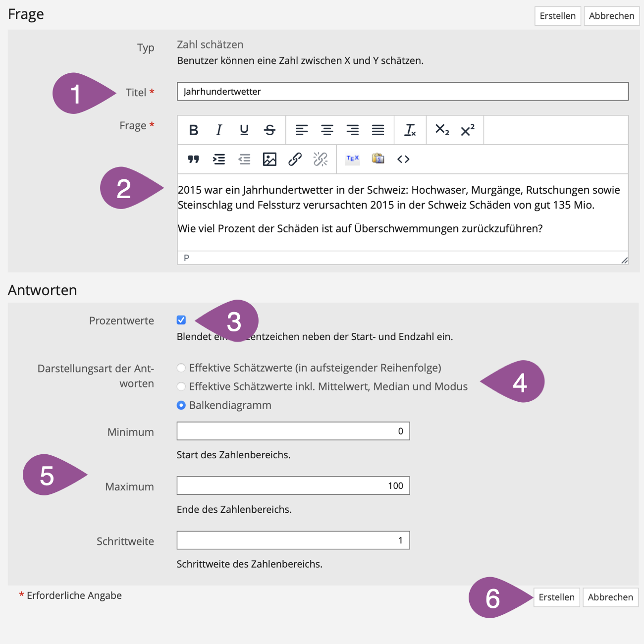Apply italic formatting

coord(219,130)
